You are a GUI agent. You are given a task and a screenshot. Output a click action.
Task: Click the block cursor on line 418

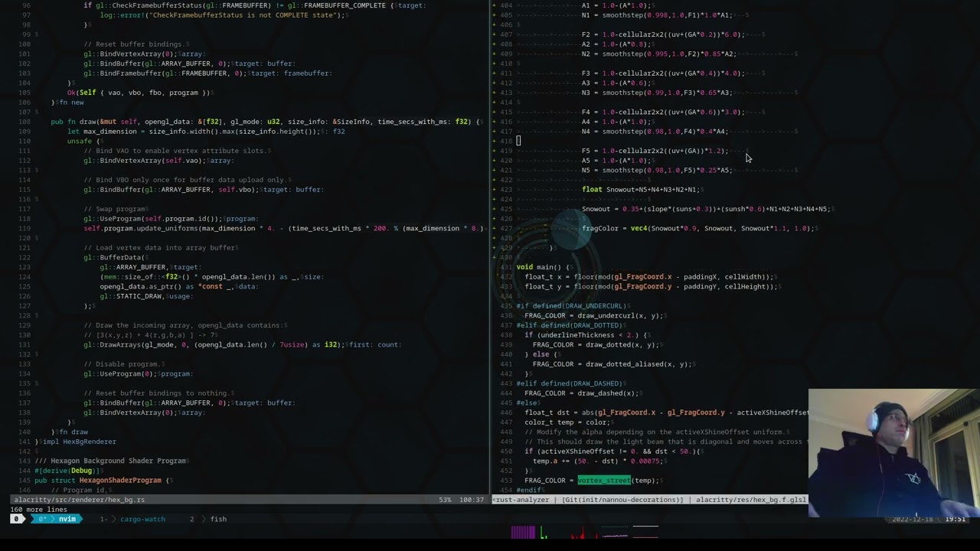(x=518, y=141)
